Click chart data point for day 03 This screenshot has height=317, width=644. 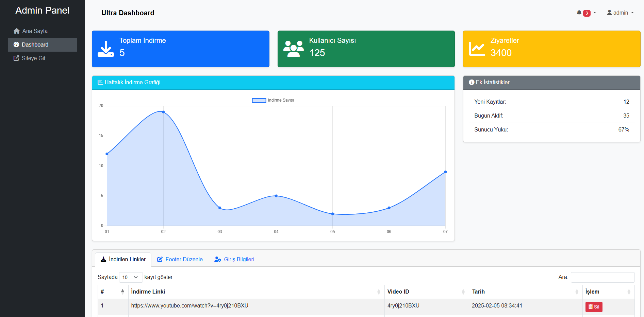pos(220,208)
